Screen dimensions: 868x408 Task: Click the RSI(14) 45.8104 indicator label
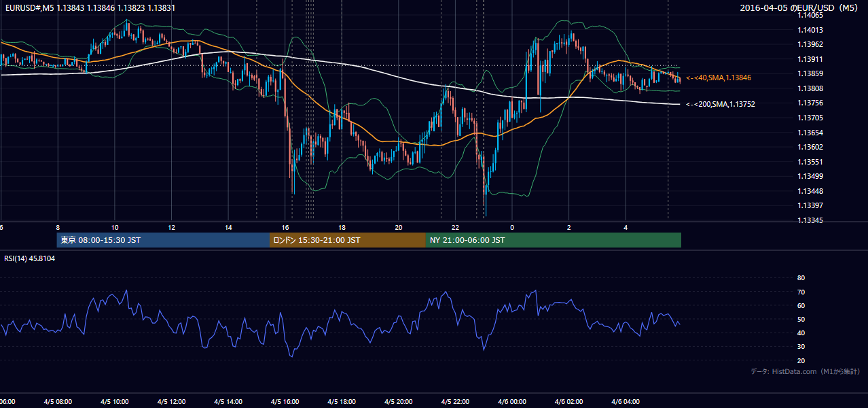[x=30, y=258]
